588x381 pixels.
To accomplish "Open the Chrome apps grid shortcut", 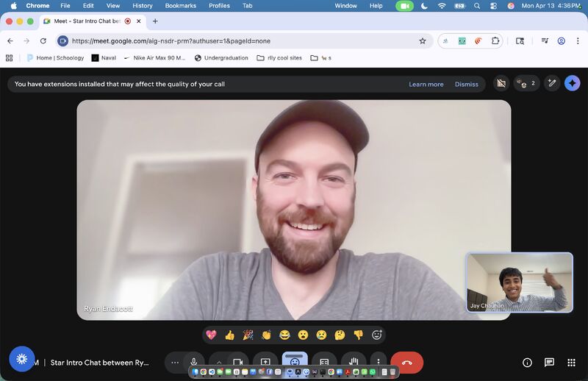I will [10, 58].
